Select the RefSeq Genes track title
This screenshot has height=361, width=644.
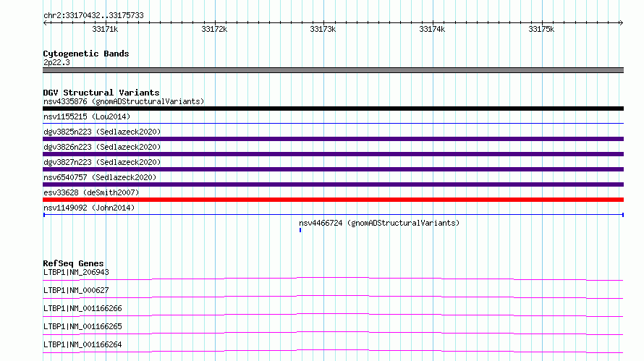click(73, 263)
